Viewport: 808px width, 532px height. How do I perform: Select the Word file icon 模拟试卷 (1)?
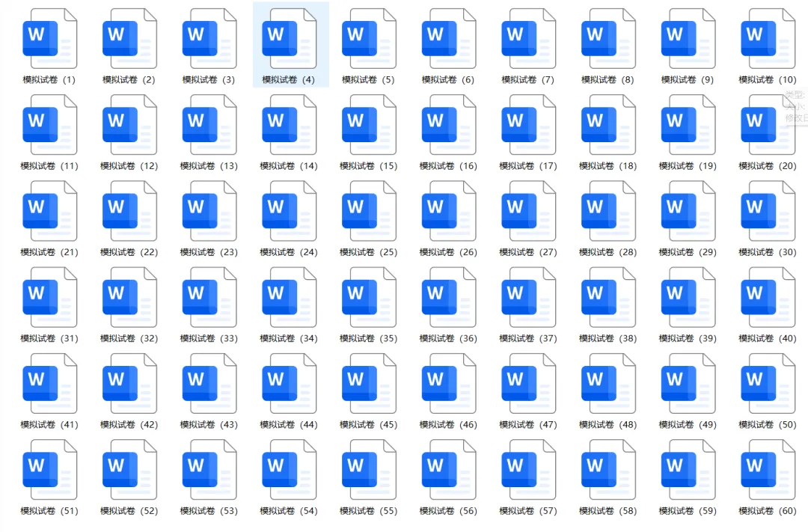pos(50,39)
